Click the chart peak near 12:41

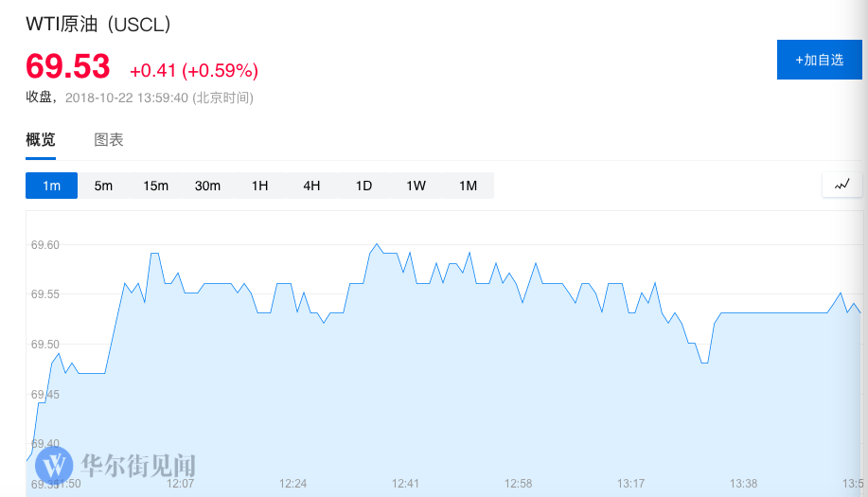click(x=377, y=244)
